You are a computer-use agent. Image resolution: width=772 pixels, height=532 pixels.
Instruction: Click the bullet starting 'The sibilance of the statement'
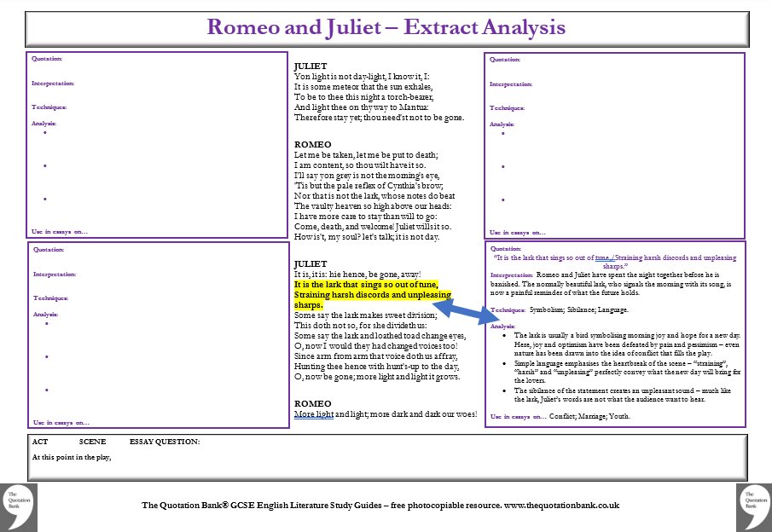(623, 395)
